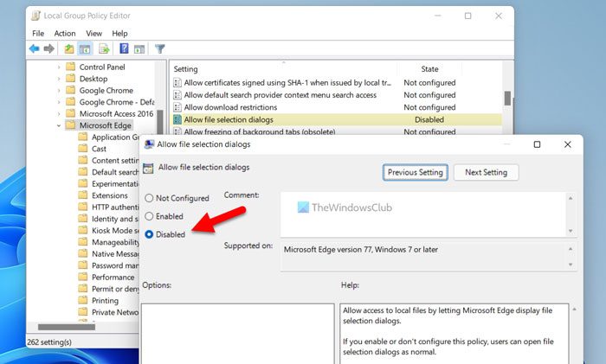Toggle the Show/Hide console tree icon

(x=85, y=48)
